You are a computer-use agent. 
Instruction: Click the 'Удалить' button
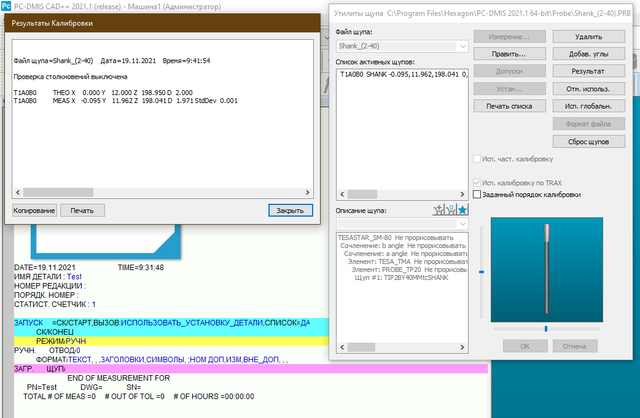coord(589,37)
